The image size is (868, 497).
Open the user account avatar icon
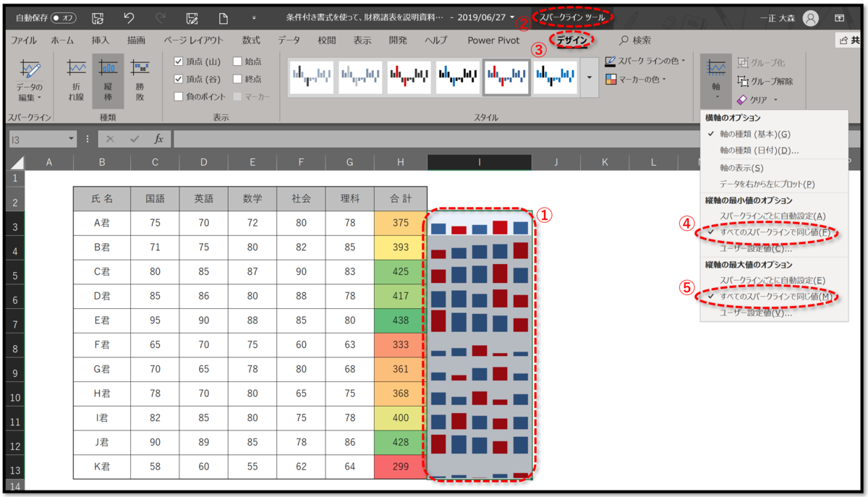point(810,18)
